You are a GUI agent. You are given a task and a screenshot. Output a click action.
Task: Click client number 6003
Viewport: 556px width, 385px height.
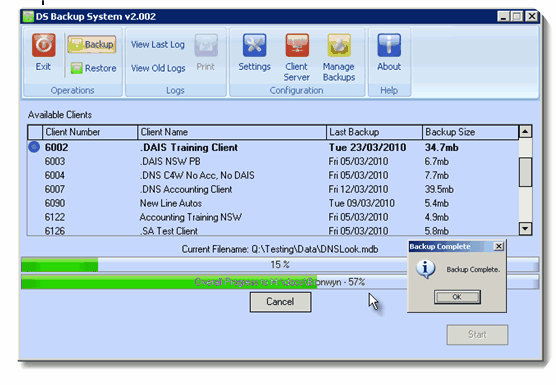coord(55,161)
